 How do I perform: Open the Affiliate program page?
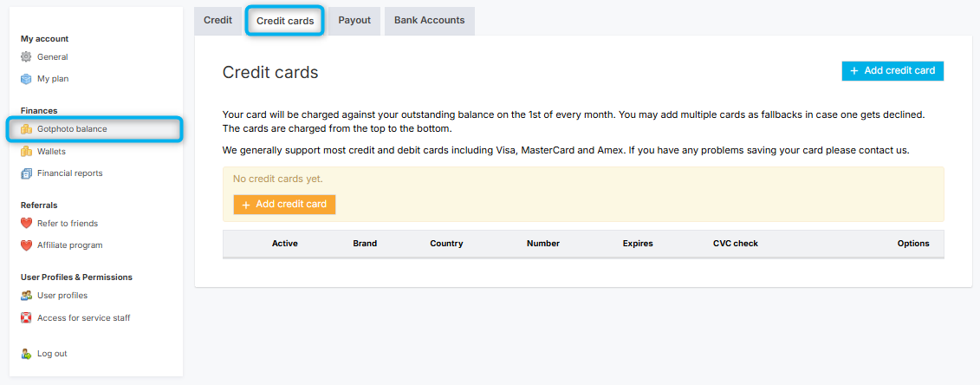pyautogui.click(x=70, y=245)
